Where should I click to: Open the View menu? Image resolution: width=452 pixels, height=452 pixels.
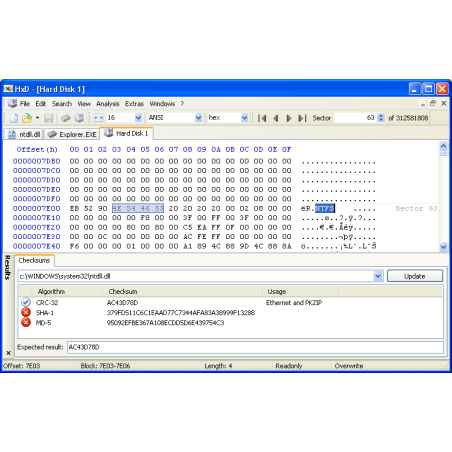click(84, 104)
